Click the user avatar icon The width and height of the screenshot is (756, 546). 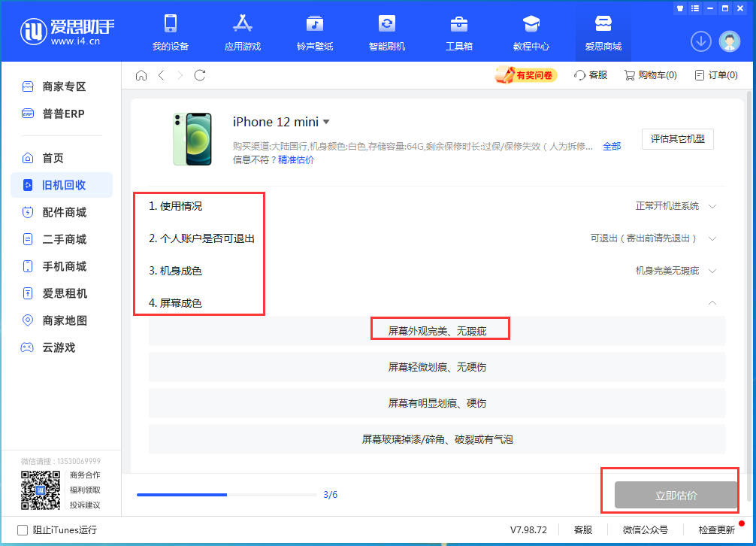click(x=729, y=41)
